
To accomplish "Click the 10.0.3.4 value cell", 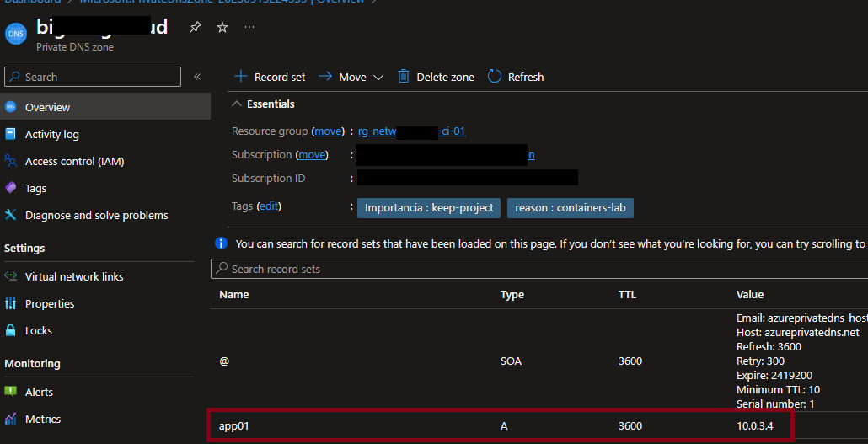I will pyautogui.click(x=755, y=426).
